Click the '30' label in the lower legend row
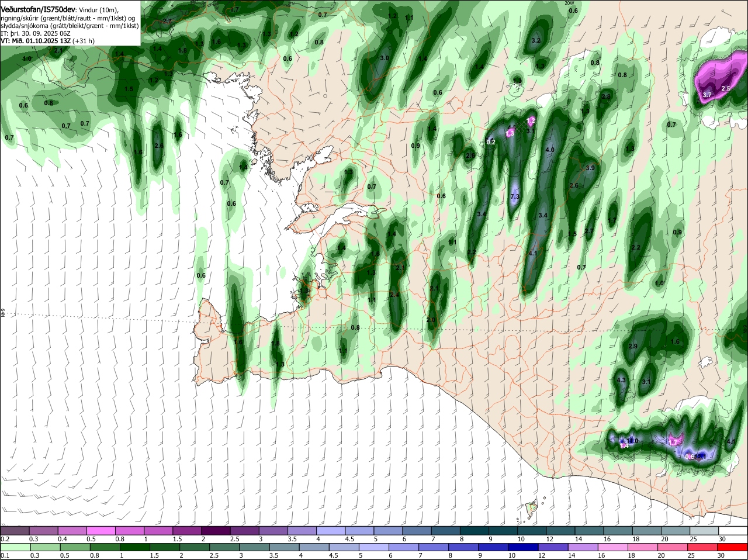The width and height of the screenshot is (748, 560). click(x=722, y=556)
